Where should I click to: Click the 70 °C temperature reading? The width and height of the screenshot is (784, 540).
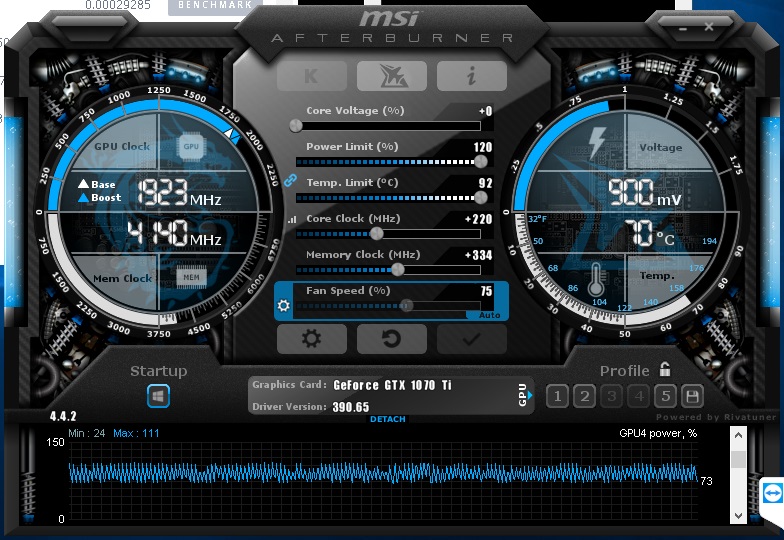(x=650, y=234)
